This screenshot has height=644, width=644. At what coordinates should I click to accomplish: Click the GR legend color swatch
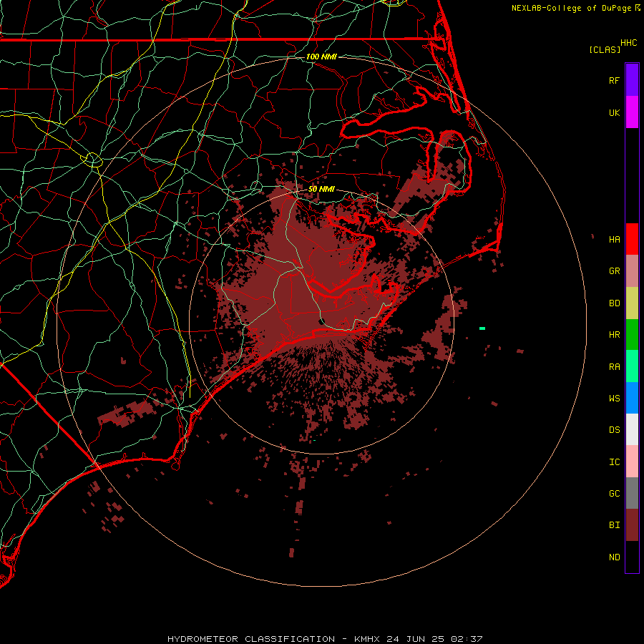(x=632, y=270)
